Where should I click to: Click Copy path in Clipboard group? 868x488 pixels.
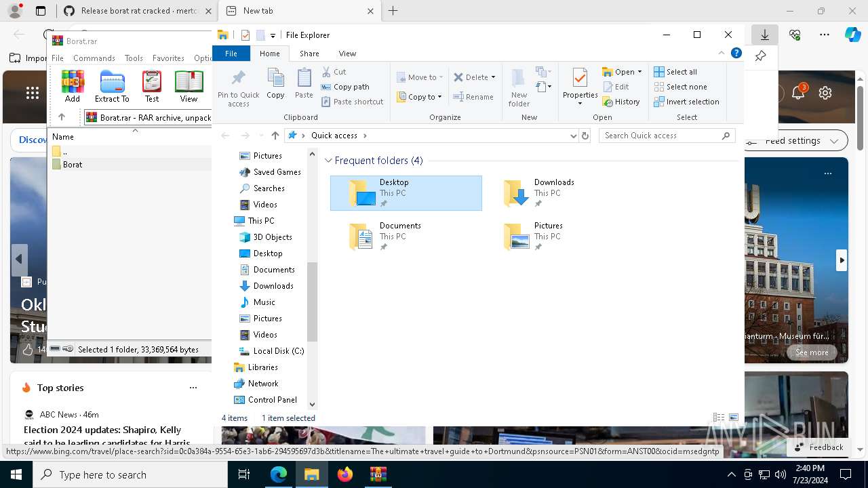345,87
